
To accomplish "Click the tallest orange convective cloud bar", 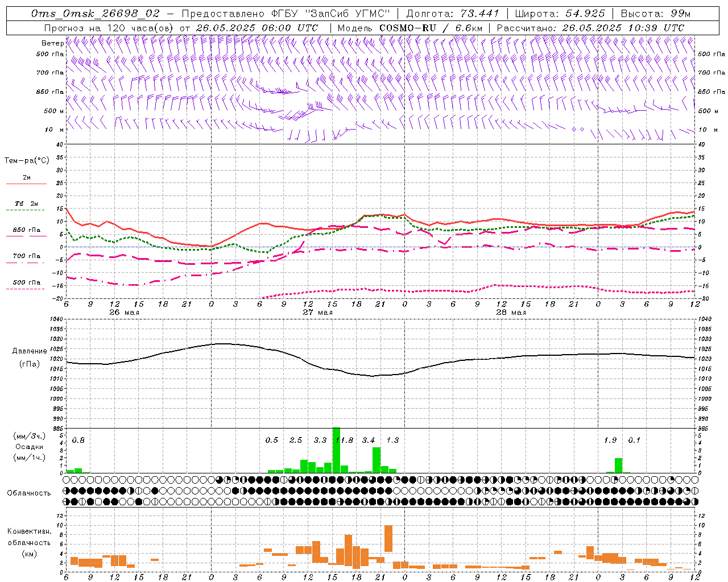I will [388, 538].
